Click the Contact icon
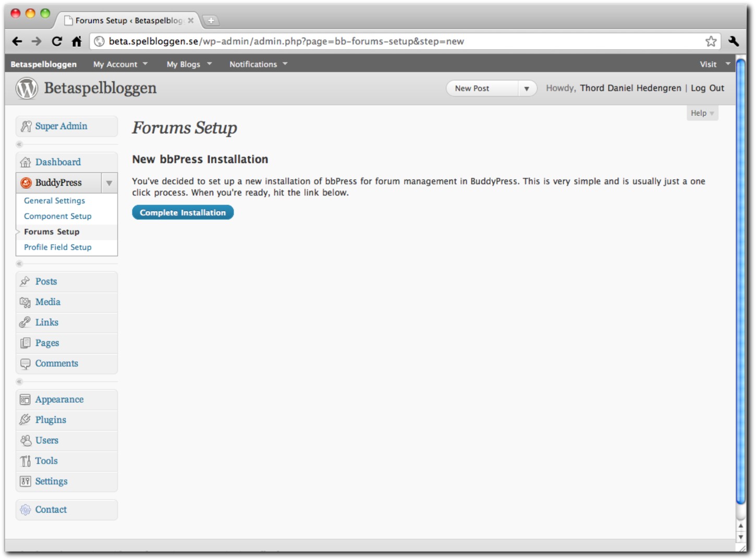756x560 pixels. pos(25,509)
